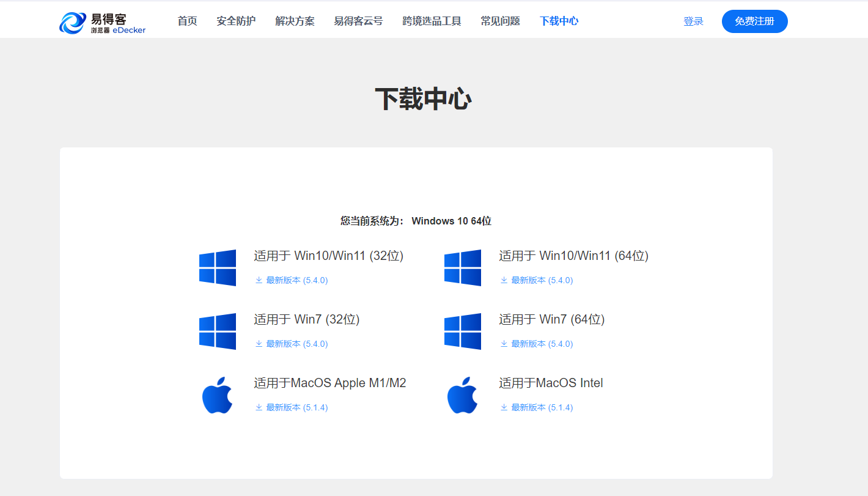868x496 pixels.
Task: Click download arrow icon under Win7 (64位)
Action: tap(504, 344)
